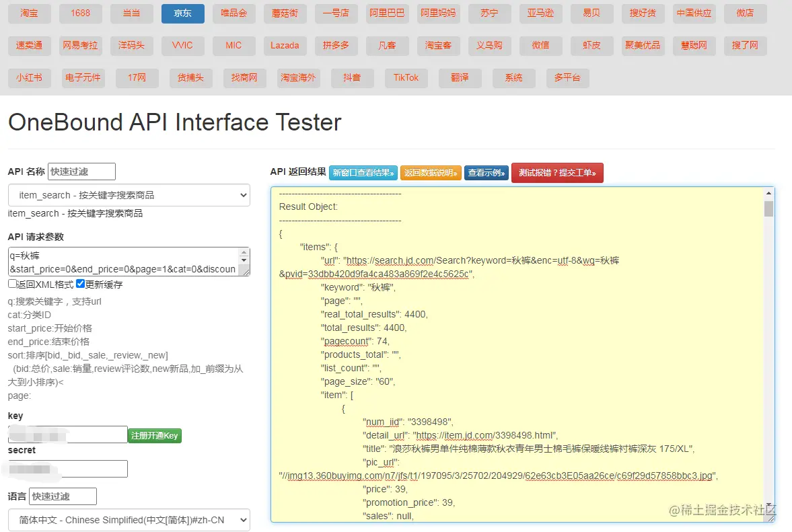Open the 一号店 tab
Viewport: 792px width, 532px height.
coord(336,13)
